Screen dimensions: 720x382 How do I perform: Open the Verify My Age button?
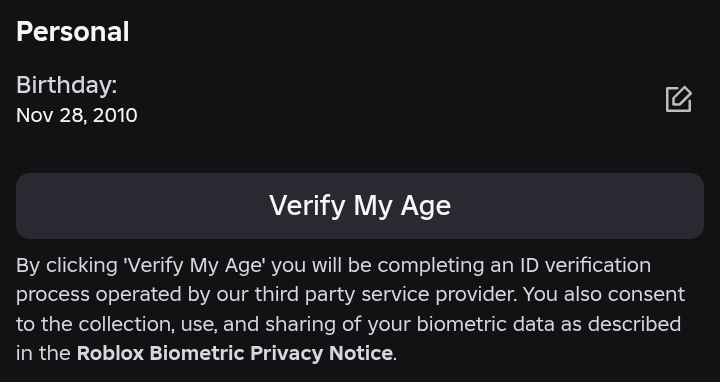[360, 206]
